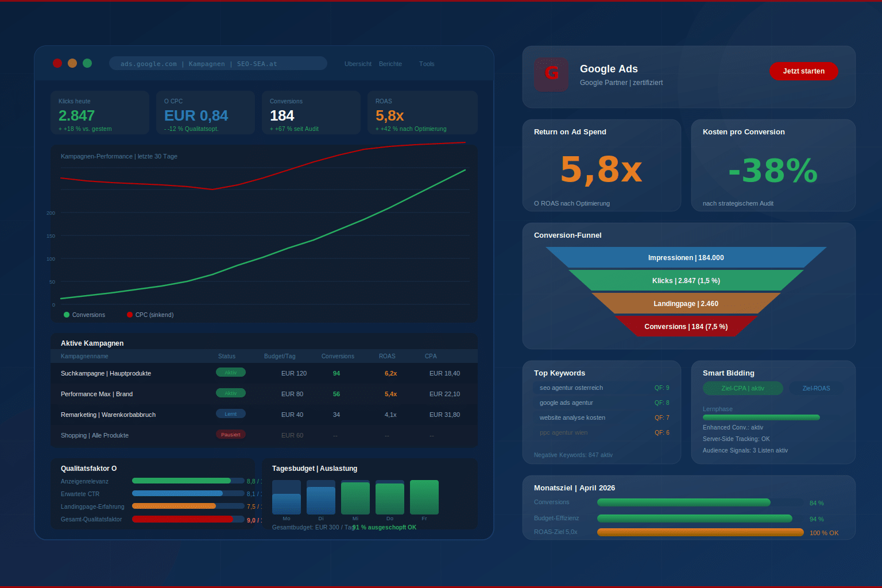The height and width of the screenshot is (588, 882).
Task: Open the O CPC stat card
Action: point(206,113)
